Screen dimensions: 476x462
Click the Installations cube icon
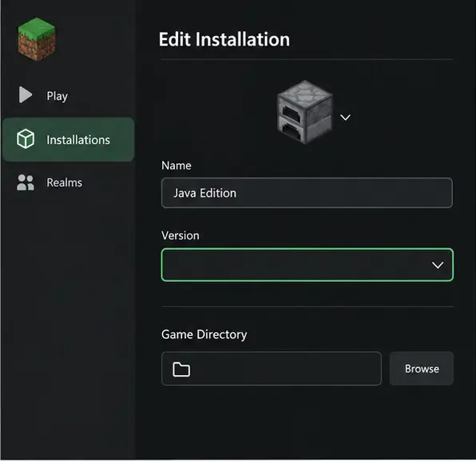click(26, 139)
